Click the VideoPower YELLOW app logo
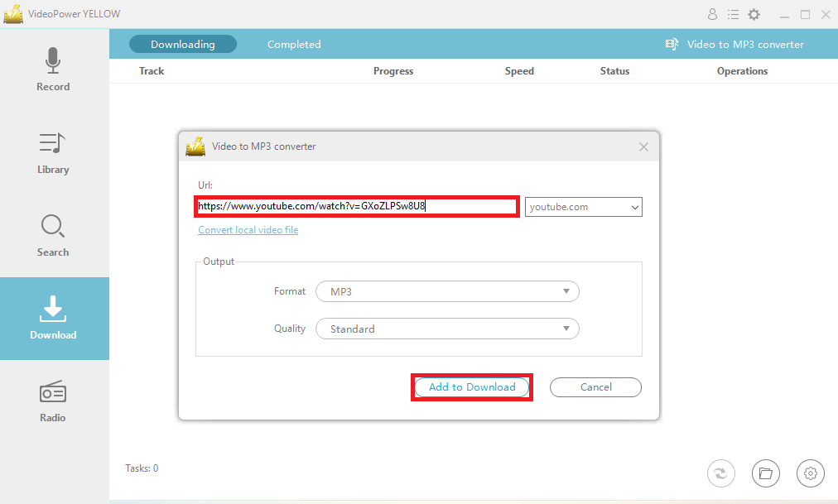 (x=13, y=14)
